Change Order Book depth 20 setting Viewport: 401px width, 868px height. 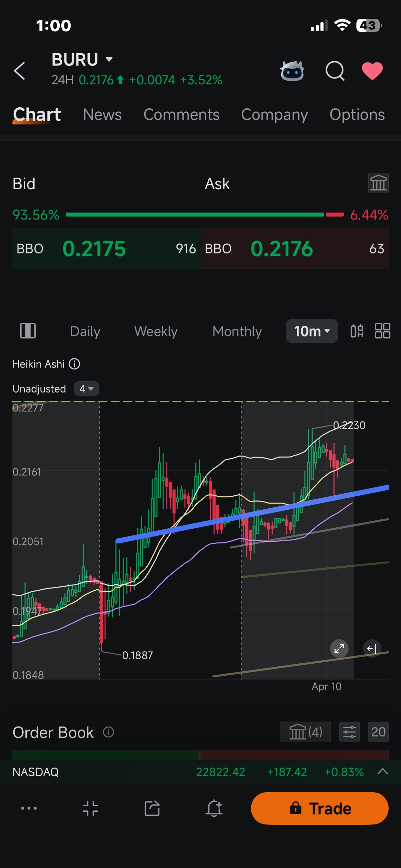coord(378,732)
